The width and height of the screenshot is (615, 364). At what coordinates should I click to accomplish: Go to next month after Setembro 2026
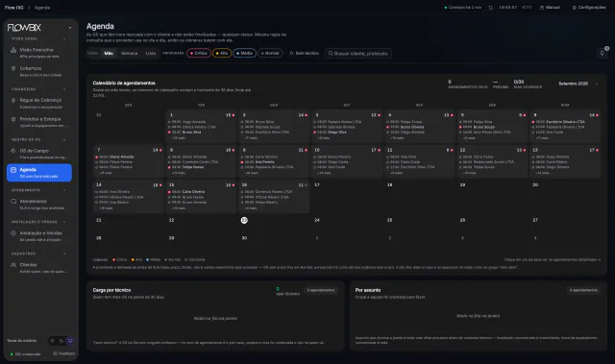[597, 84]
